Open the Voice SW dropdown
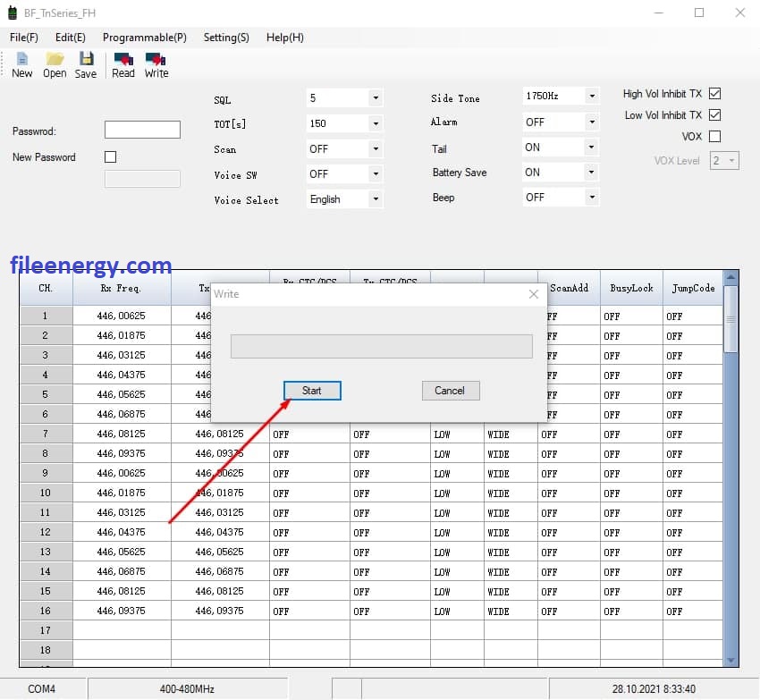Screen dimensions: 760x700 pos(376,174)
